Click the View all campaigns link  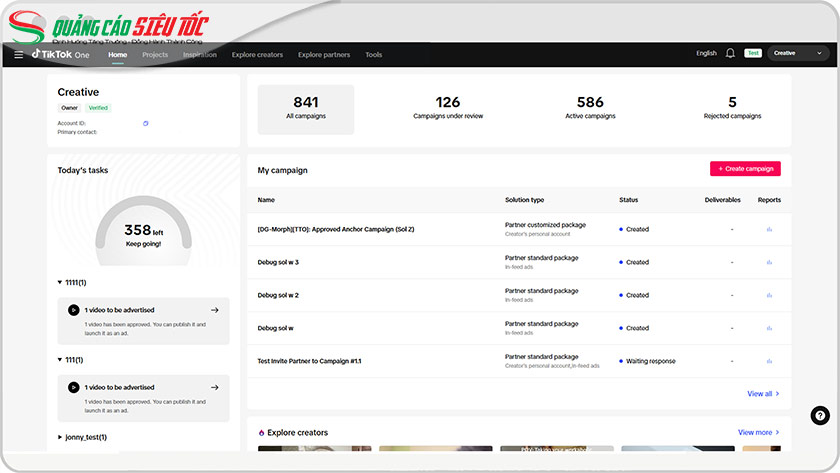[x=763, y=394]
